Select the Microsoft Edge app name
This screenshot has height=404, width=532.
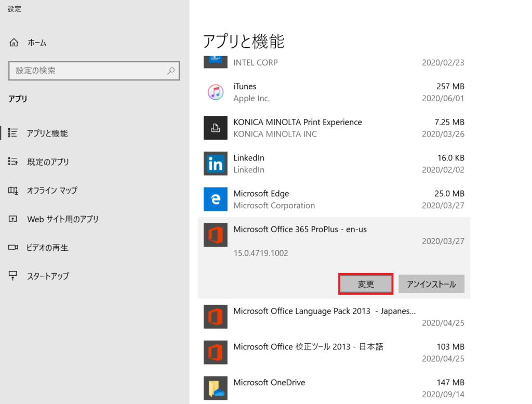261,194
